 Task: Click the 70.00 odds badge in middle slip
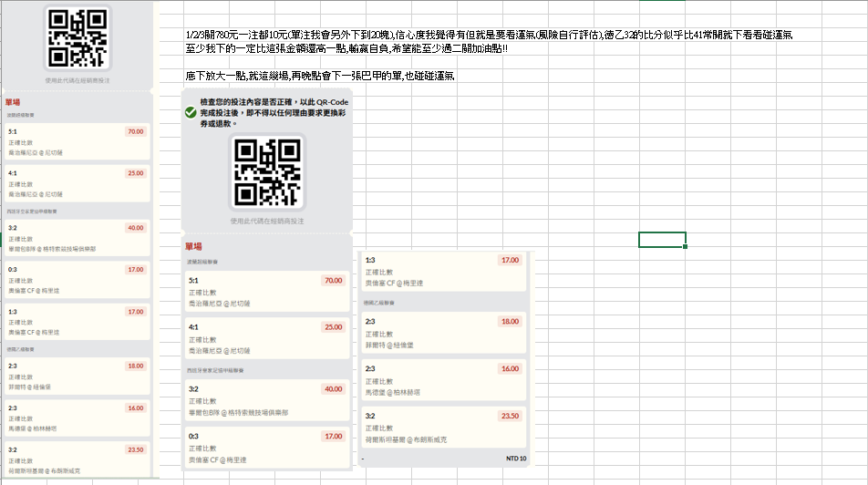[334, 280]
